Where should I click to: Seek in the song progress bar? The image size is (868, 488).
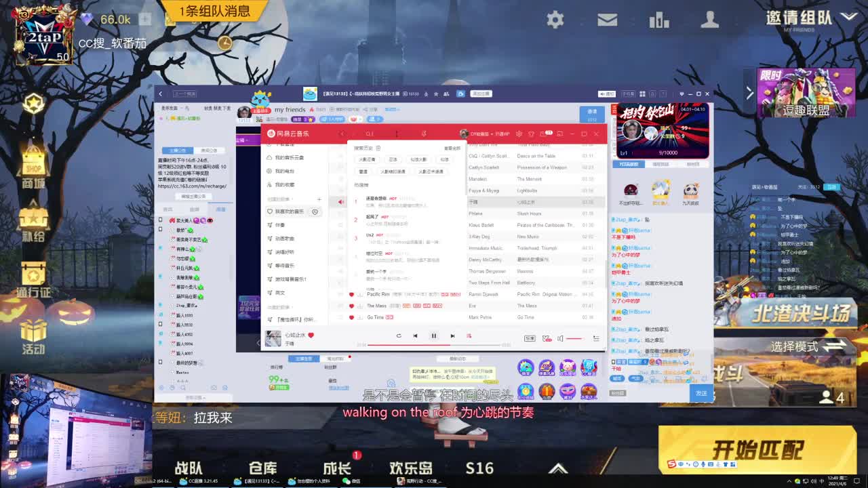(x=434, y=345)
